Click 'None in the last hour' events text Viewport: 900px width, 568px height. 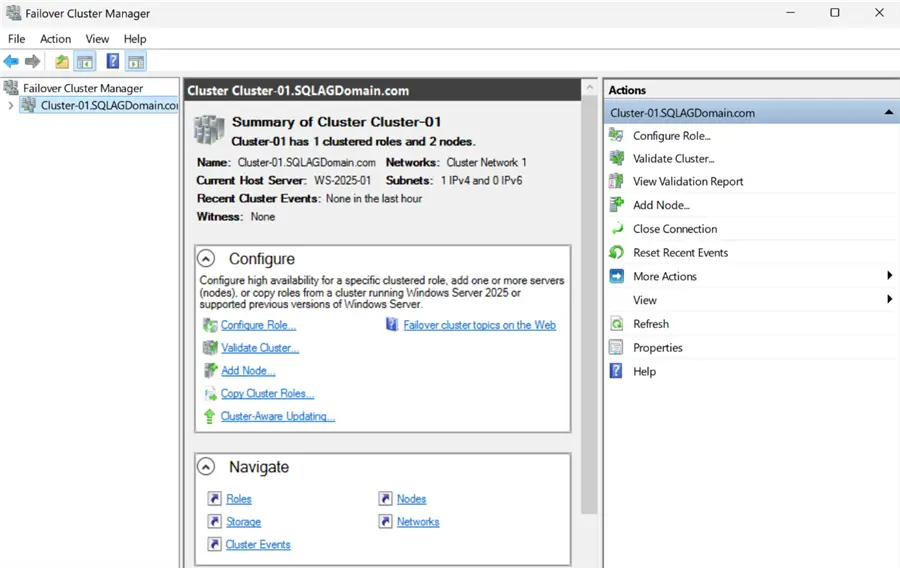coord(374,199)
